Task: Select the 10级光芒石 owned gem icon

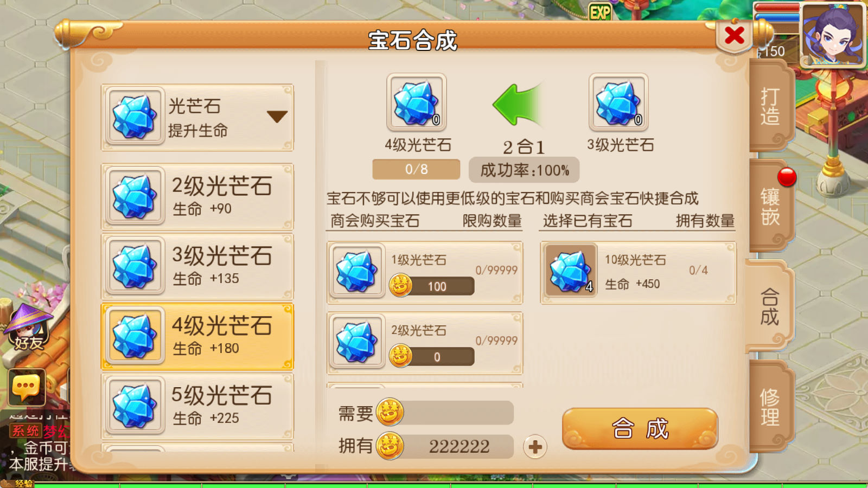Action: click(x=571, y=271)
